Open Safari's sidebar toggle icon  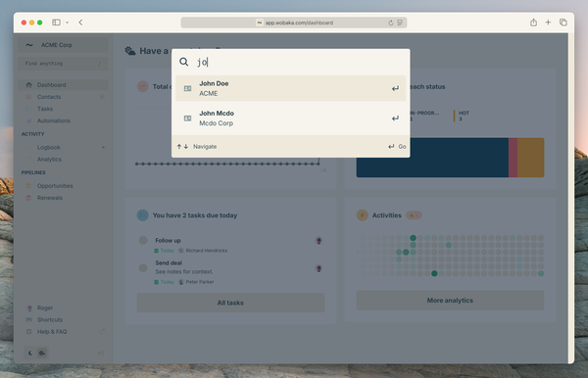[x=56, y=23]
